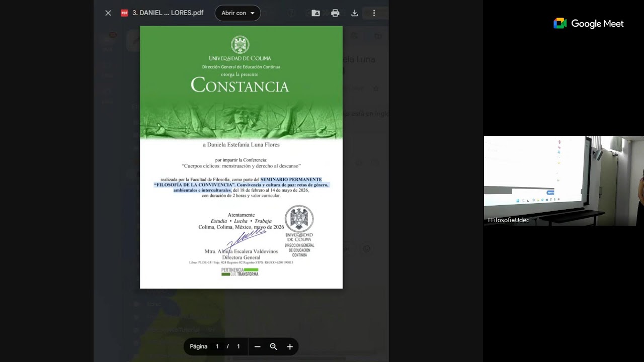Add the file to Drive via the folder icon
The height and width of the screenshot is (362, 644).
click(316, 13)
